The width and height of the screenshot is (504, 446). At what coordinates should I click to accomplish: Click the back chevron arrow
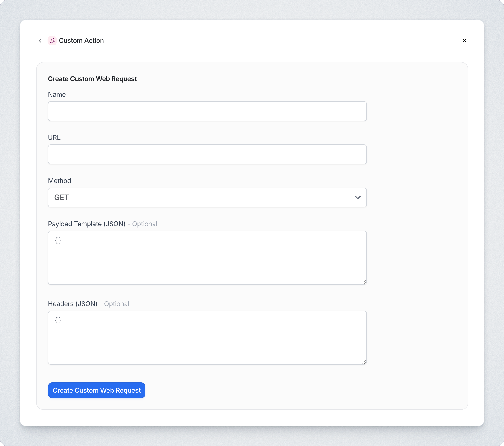pyautogui.click(x=40, y=41)
